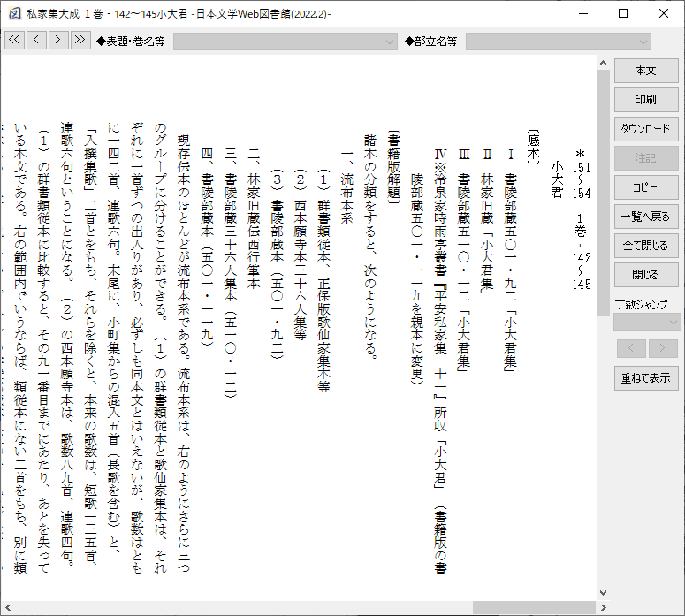The image size is (685, 616).
Task: Open the 部立名等 dropdown
Action: tap(559, 42)
